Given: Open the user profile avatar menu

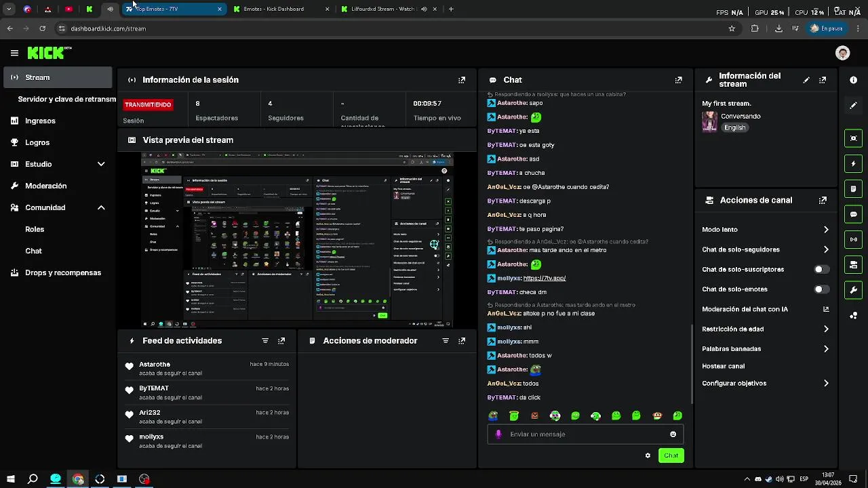Looking at the screenshot, I should (843, 53).
